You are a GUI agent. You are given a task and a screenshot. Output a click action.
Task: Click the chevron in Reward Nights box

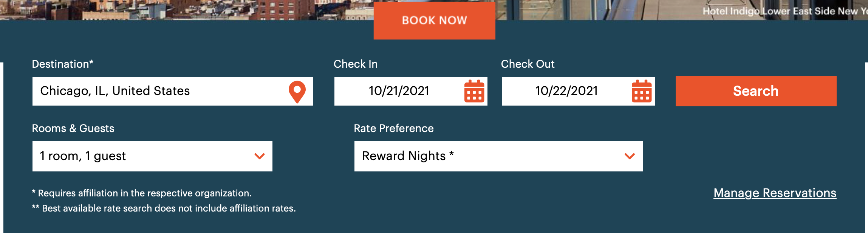[630, 156]
